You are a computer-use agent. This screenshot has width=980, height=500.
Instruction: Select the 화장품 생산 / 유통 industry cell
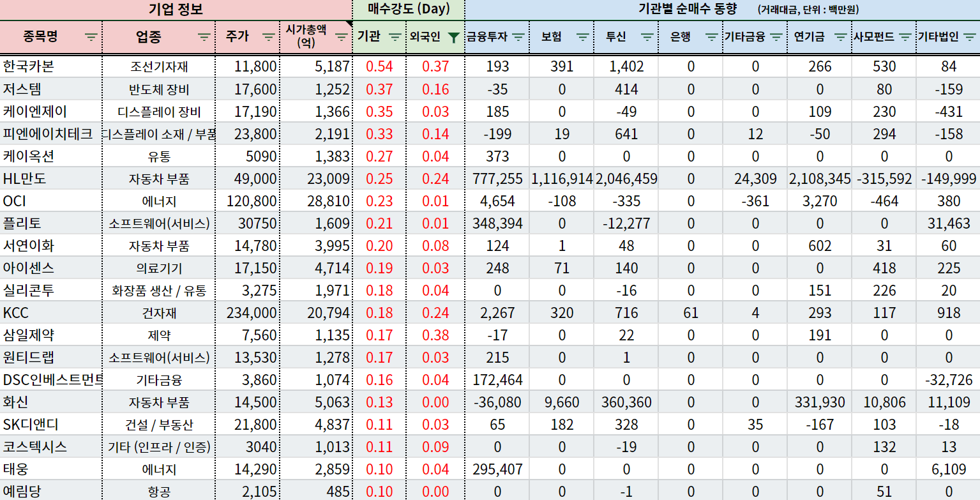(159, 290)
